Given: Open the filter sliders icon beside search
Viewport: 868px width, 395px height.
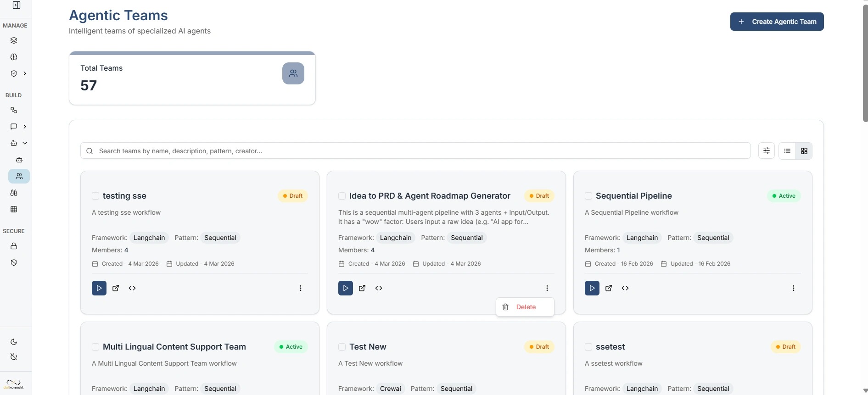Looking at the screenshot, I should (767, 150).
